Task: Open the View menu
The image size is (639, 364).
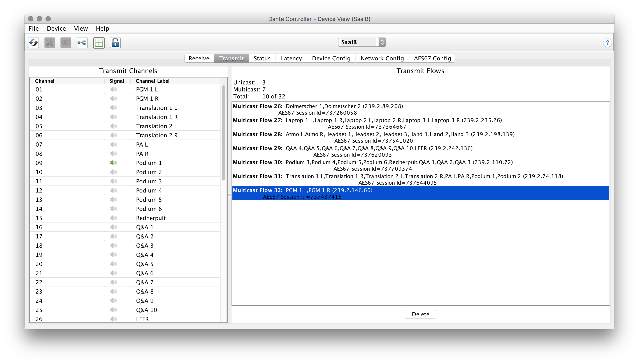Action: [81, 28]
